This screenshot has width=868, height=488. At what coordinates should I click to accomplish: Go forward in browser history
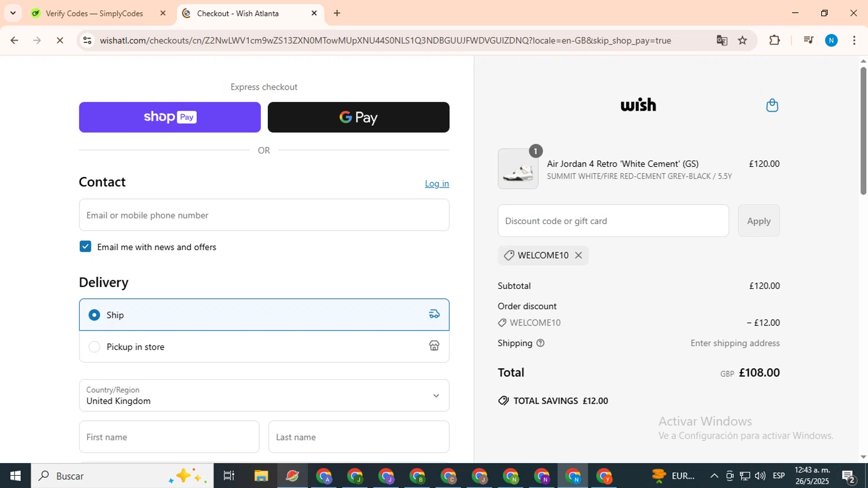[x=37, y=41]
